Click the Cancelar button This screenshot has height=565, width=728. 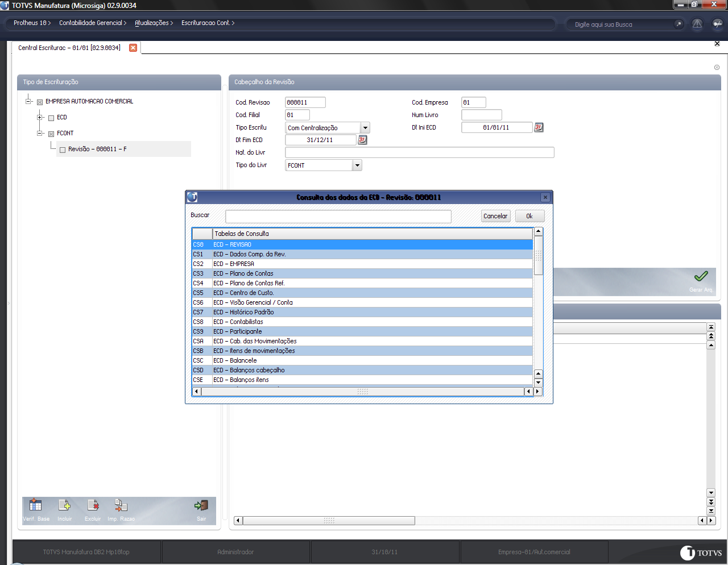click(495, 216)
